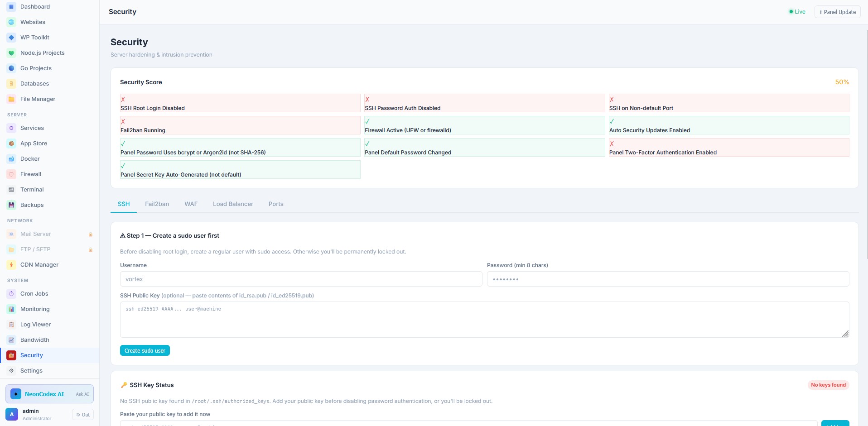Click the FTP / SFTP icon

click(11, 249)
